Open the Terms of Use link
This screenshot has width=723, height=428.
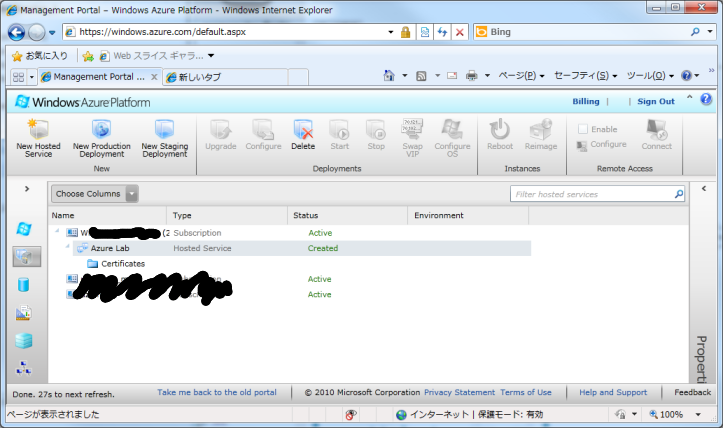(x=526, y=392)
